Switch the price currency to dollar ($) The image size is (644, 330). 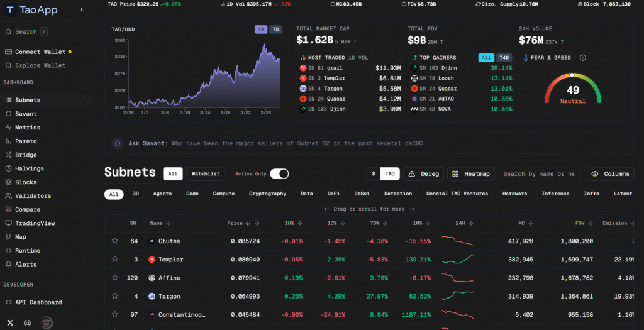tap(374, 174)
